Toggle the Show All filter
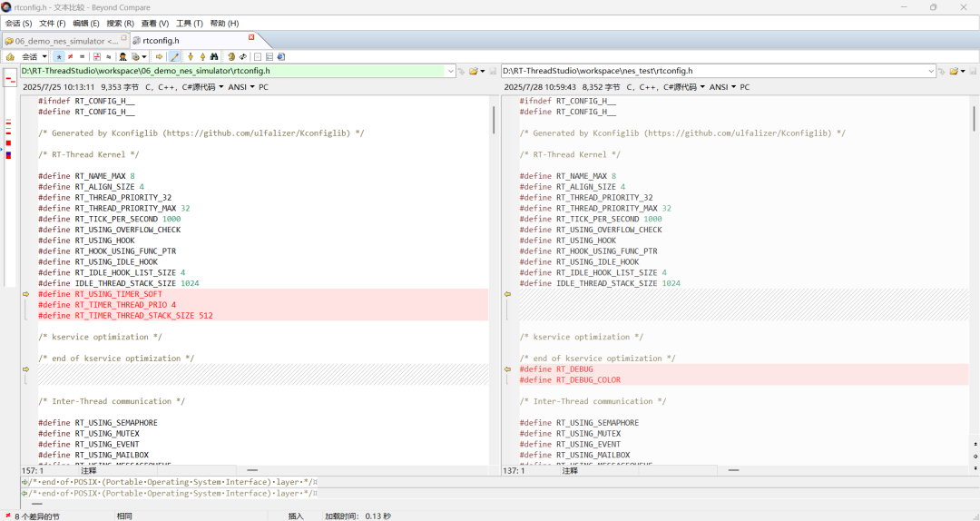 point(59,56)
